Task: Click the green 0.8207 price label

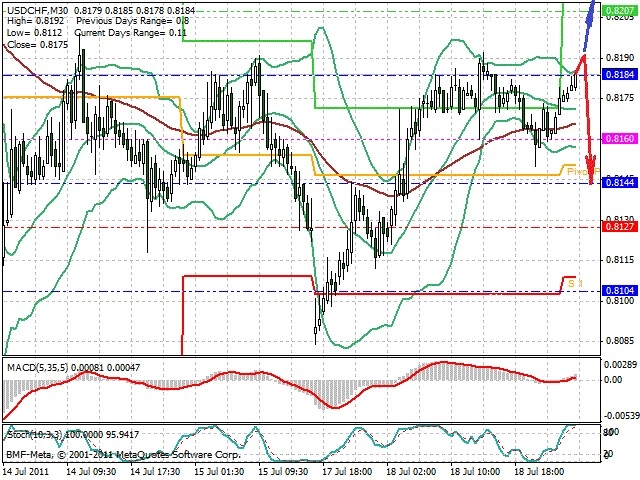Action: [620, 11]
